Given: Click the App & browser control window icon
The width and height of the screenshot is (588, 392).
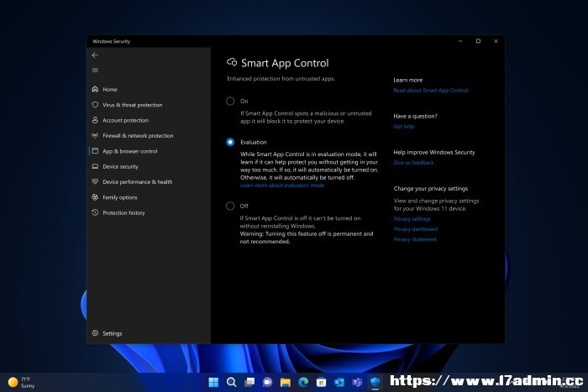Looking at the screenshot, I should pos(95,150).
